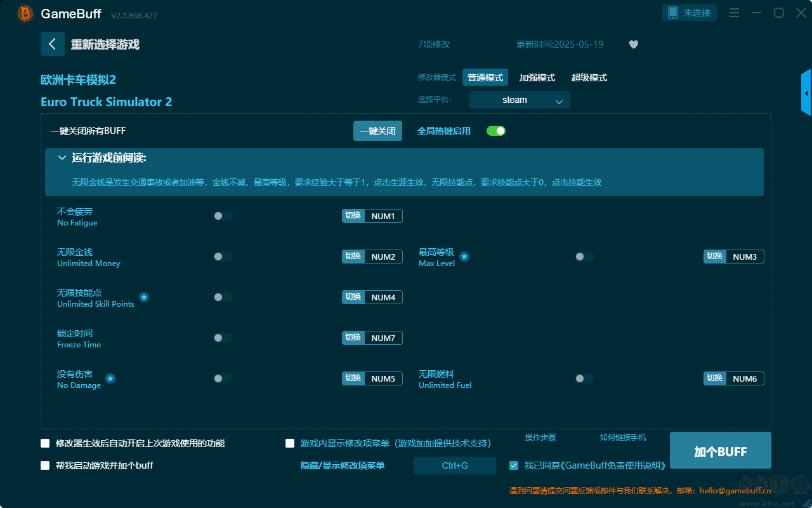The image size is (812, 508).
Task: Minimize the GameBuff window
Action: pyautogui.click(x=756, y=13)
